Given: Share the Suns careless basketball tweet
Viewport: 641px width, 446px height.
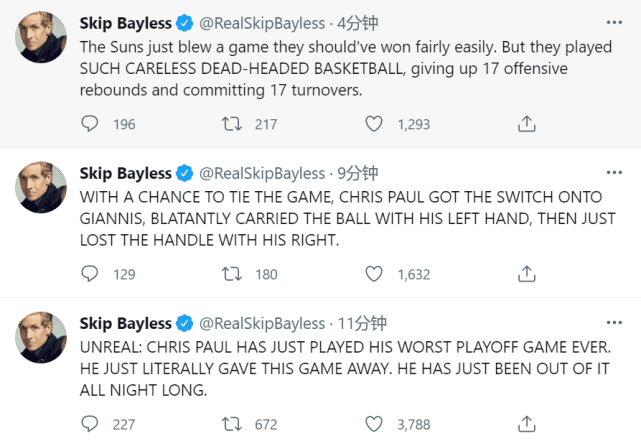Looking at the screenshot, I should (x=527, y=124).
